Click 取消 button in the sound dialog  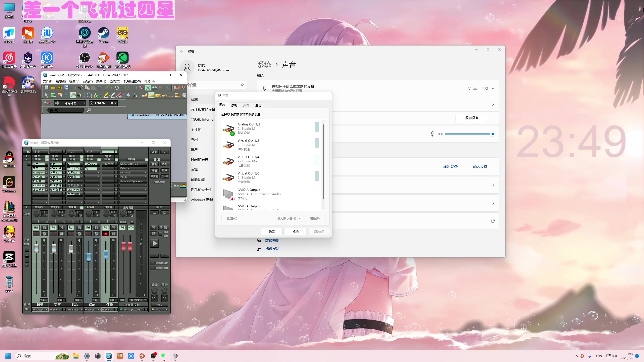pyautogui.click(x=296, y=231)
